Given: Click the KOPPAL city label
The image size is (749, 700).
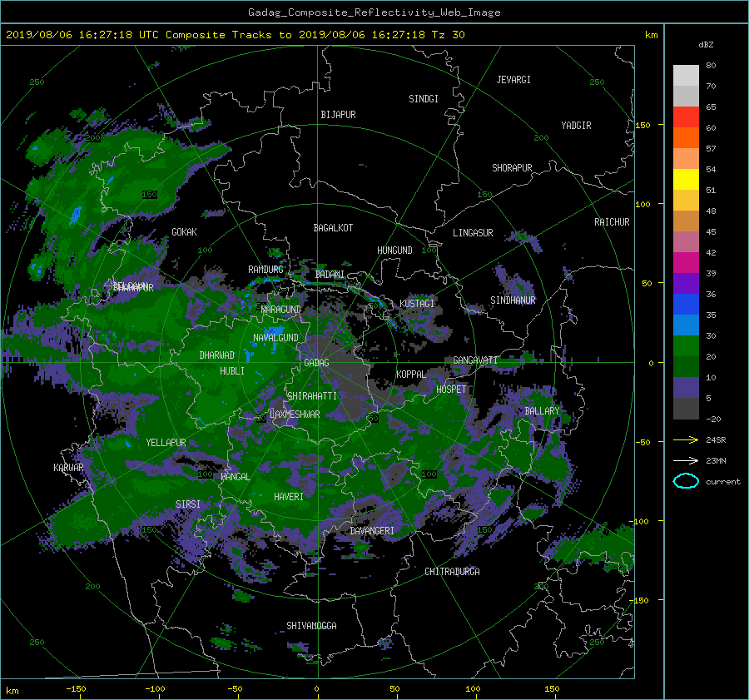Looking at the screenshot, I should tap(411, 375).
